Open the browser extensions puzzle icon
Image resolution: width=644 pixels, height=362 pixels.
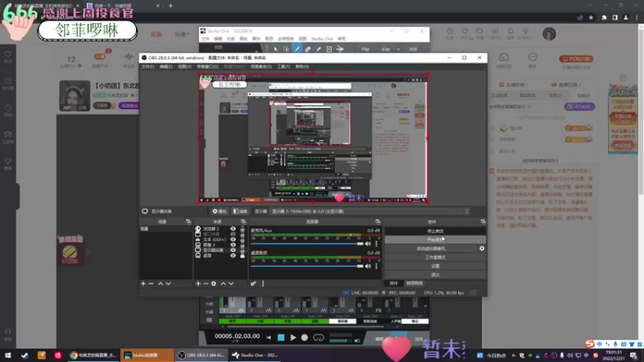(605, 18)
